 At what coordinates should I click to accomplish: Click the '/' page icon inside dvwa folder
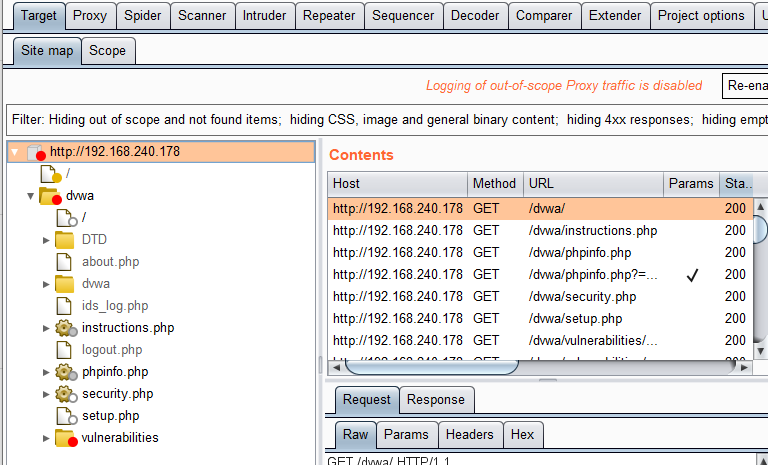pyautogui.click(x=67, y=218)
